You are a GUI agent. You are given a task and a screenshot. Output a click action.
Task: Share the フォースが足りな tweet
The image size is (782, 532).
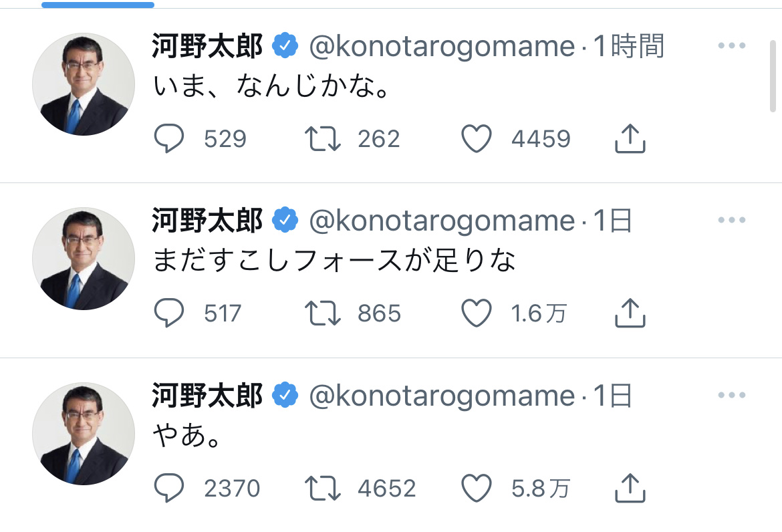[629, 313]
